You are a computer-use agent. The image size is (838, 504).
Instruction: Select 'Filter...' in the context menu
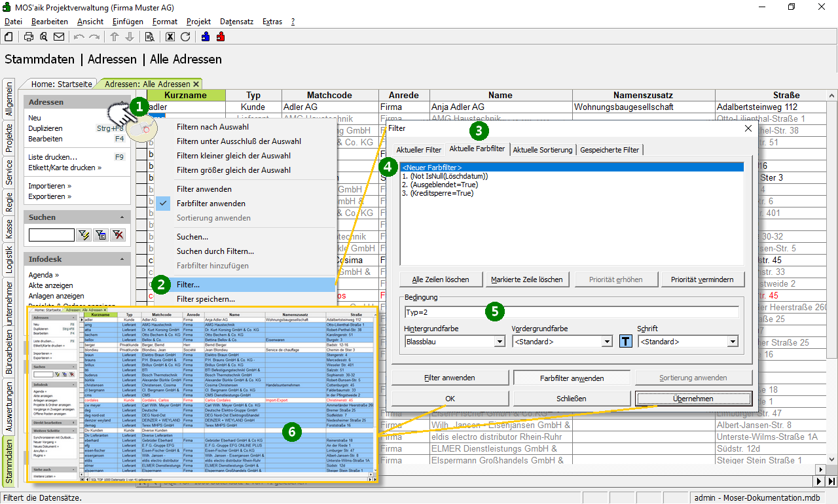(189, 285)
